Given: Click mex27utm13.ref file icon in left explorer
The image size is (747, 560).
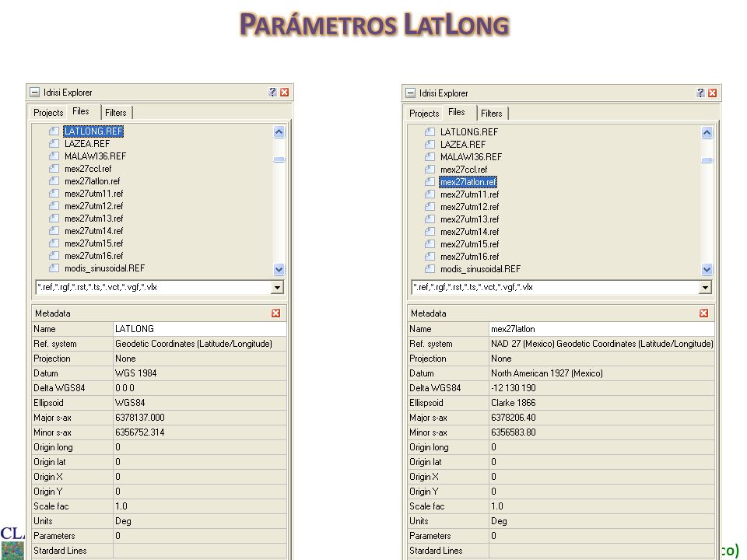Looking at the screenshot, I should pyautogui.click(x=54, y=218).
